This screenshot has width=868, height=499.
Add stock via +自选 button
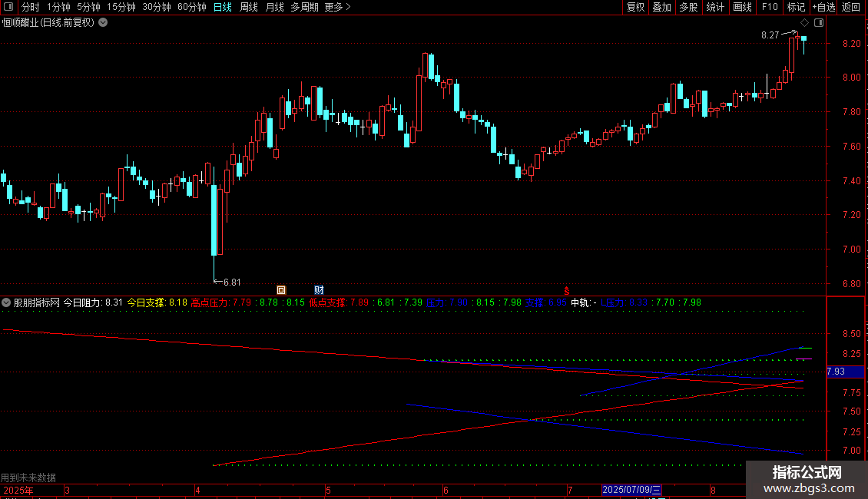pyautogui.click(x=823, y=7)
